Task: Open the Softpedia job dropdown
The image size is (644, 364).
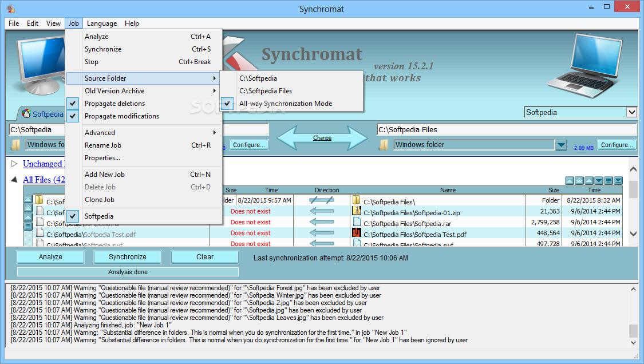Action: (631, 112)
